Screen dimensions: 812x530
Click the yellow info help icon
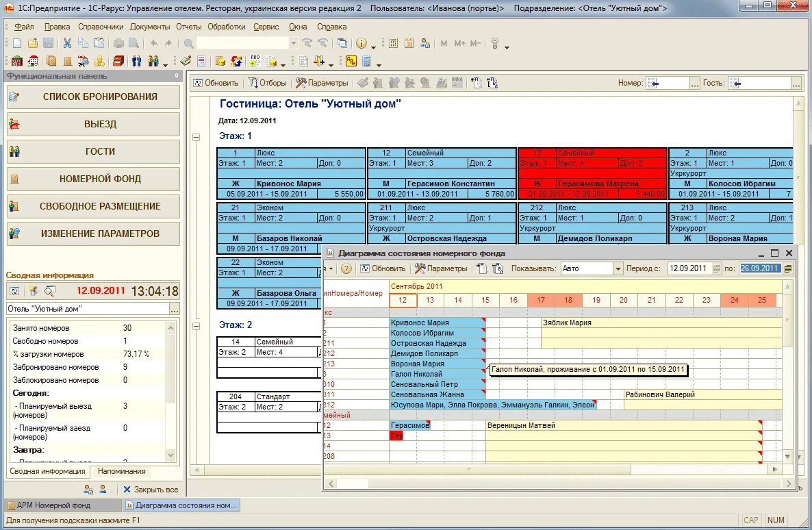[x=361, y=44]
